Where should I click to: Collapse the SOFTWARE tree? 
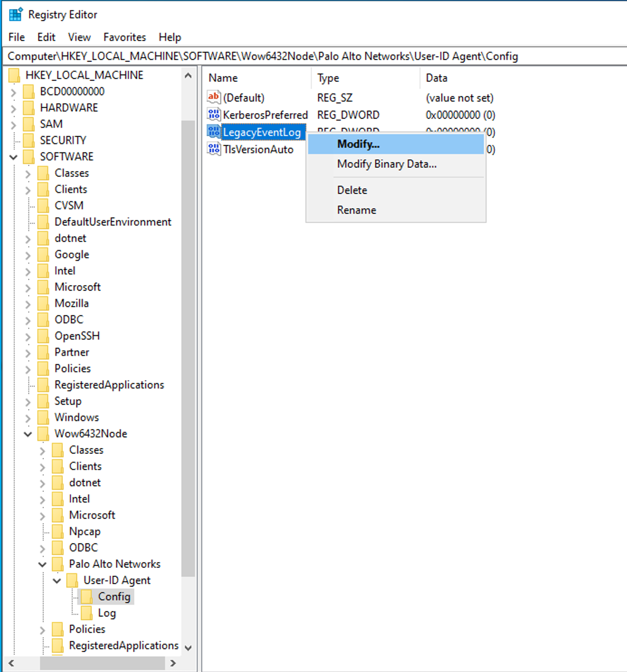tap(13, 157)
